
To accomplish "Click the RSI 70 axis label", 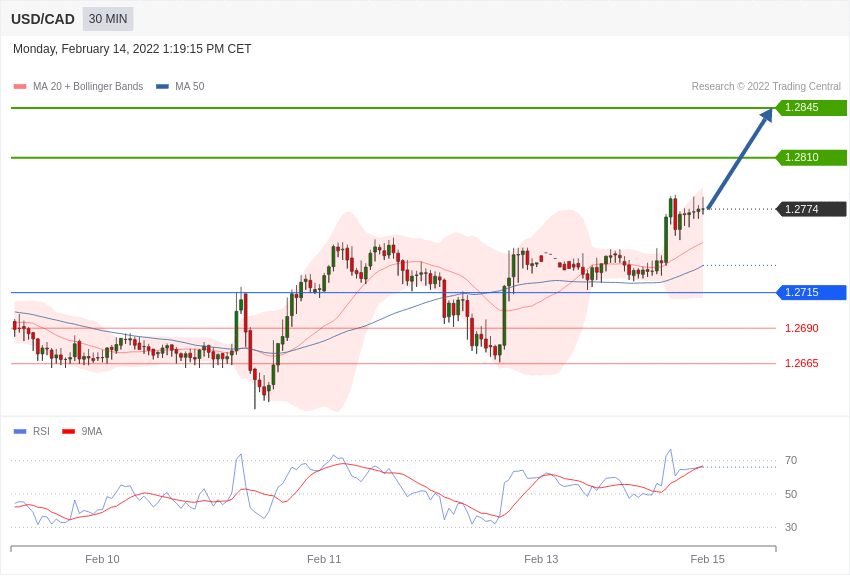I will [x=791, y=461].
